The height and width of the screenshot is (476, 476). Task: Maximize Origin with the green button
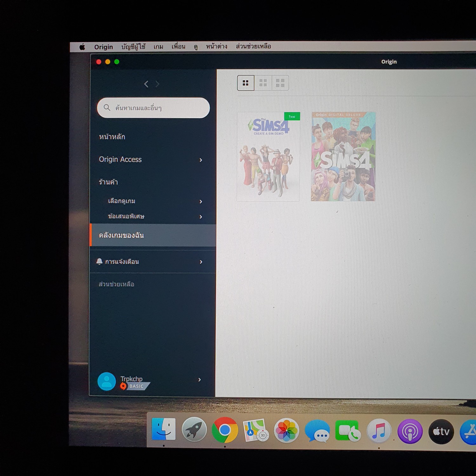(117, 62)
